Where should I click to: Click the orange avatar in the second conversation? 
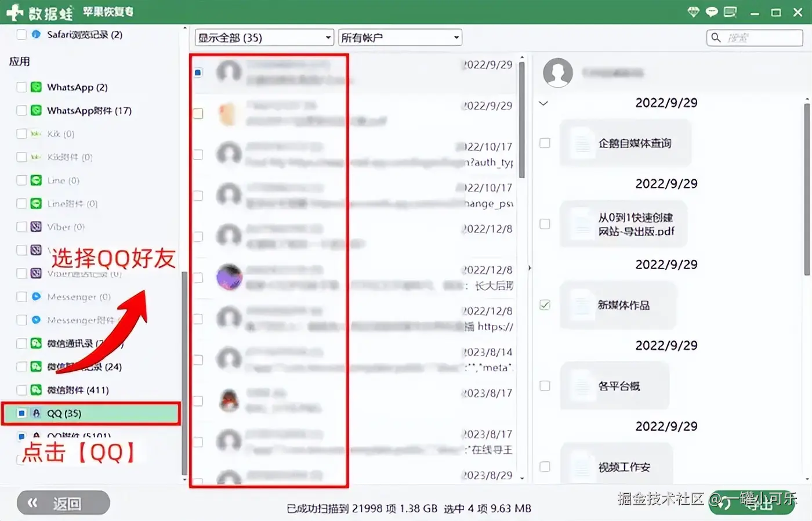(x=229, y=114)
